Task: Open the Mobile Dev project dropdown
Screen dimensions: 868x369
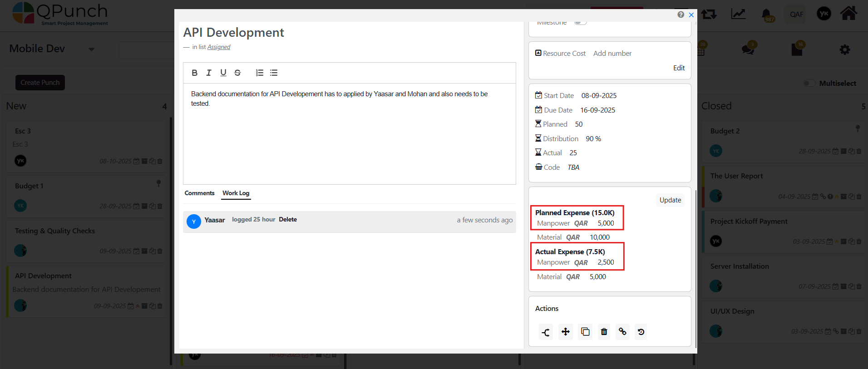Action: (x=91, y=49)
